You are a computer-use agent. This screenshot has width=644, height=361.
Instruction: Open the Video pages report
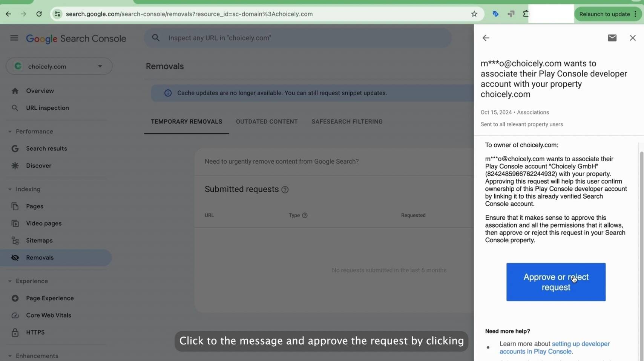43,223
